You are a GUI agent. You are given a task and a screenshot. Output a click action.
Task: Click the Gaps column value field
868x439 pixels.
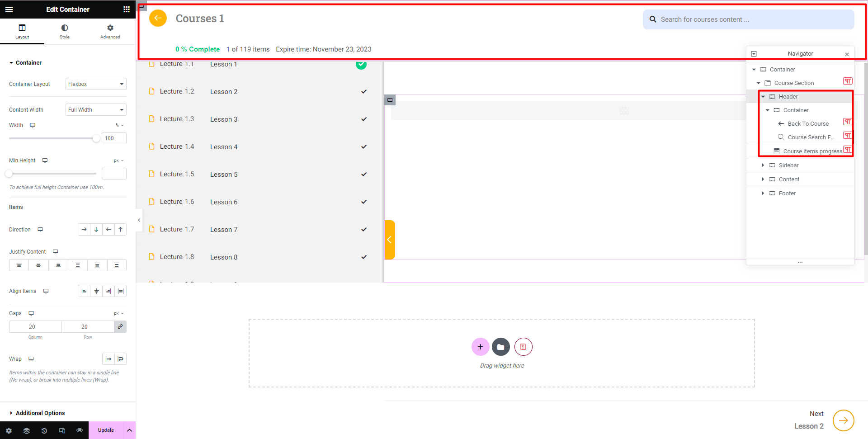click(35, 327)
